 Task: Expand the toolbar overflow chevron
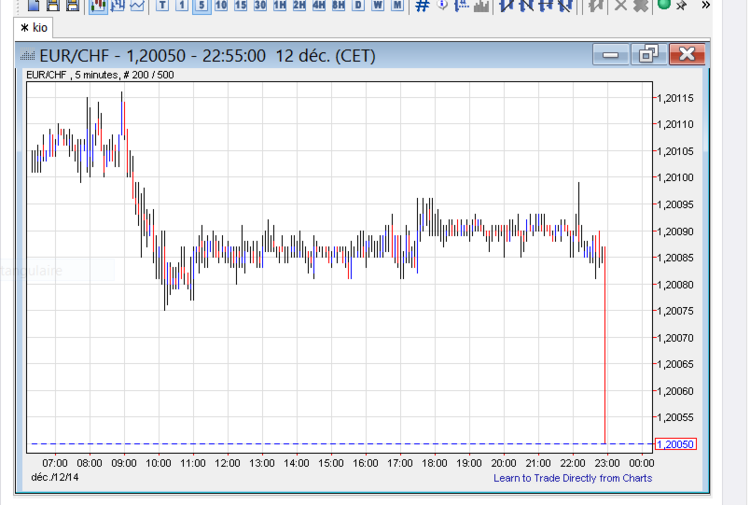(706, 6)
